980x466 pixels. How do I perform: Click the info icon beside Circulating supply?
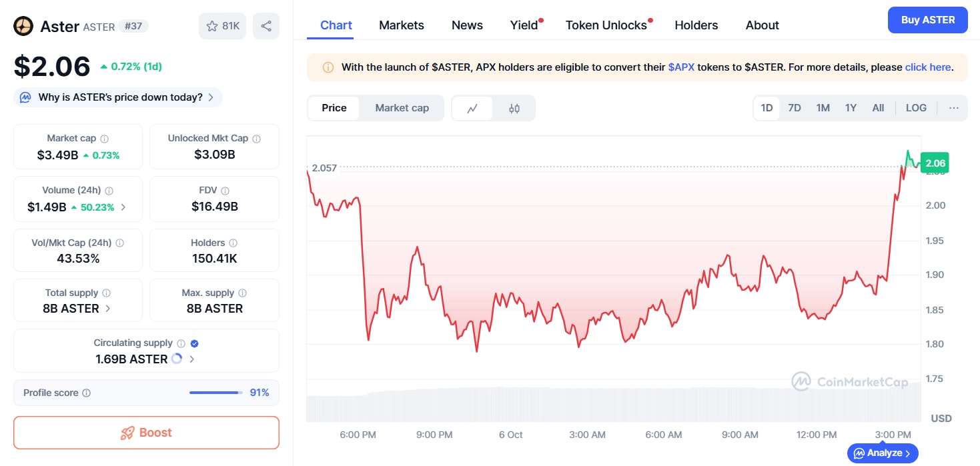point(181,343)
